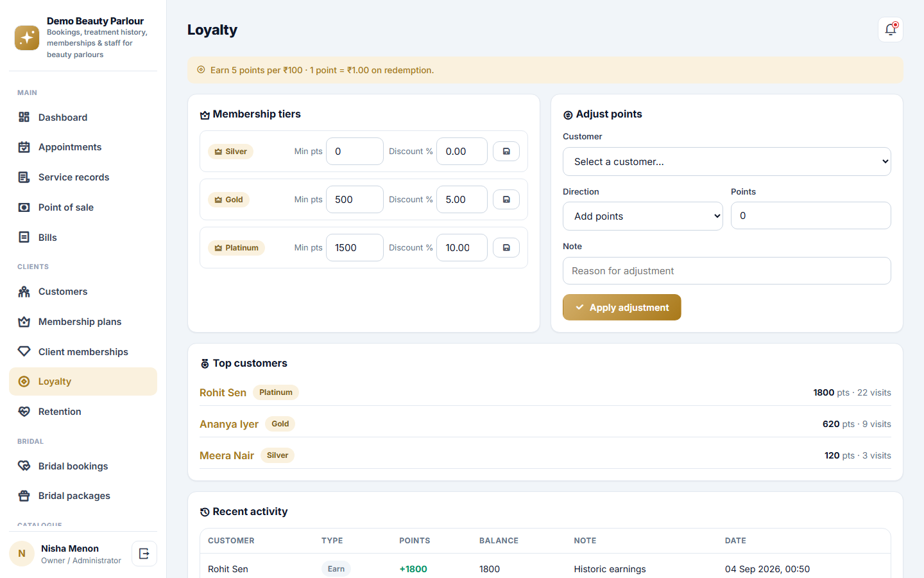Screen dimensions: 924x578
Task: Focus the Platinum Min pts field
Action: (x=355, y=248)
